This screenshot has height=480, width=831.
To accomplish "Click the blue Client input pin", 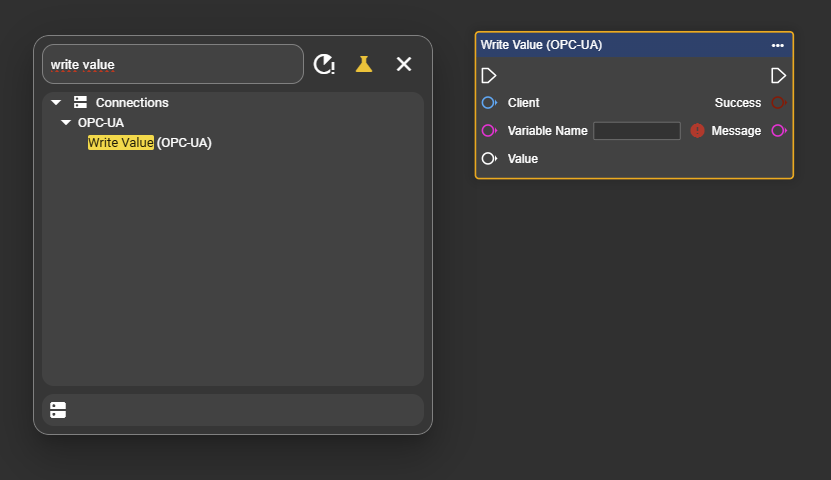I will tap(489, 103).
